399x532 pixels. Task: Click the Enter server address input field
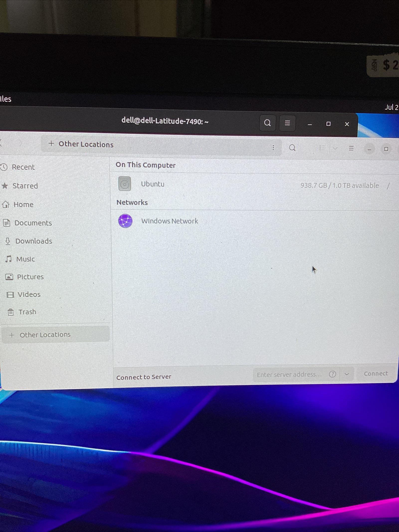(289, 374)
